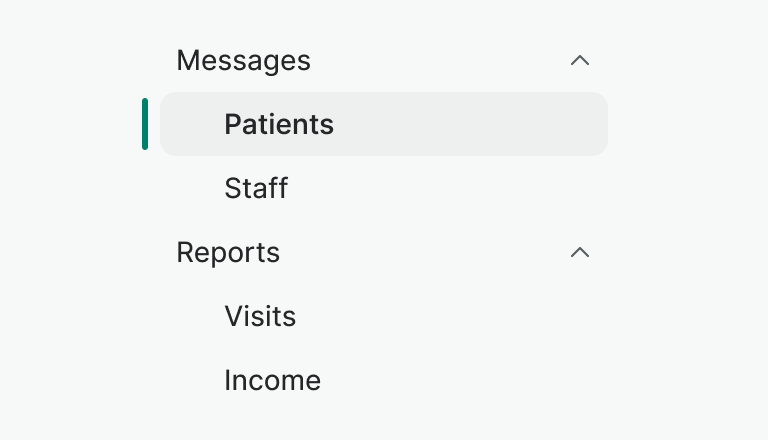Screen dimensions: 768x440
Task: Click the Reports menu heading
Action: pyautogui.click(x=228, y=252)
